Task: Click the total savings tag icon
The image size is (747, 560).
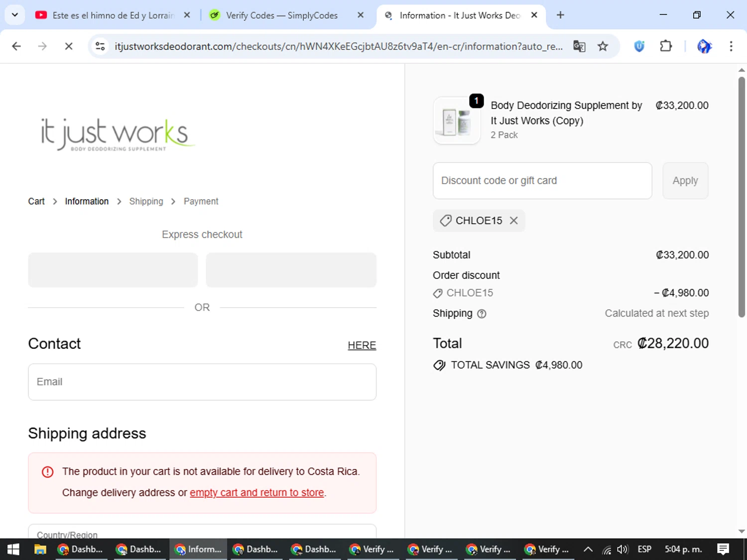Action: [439, 365]
